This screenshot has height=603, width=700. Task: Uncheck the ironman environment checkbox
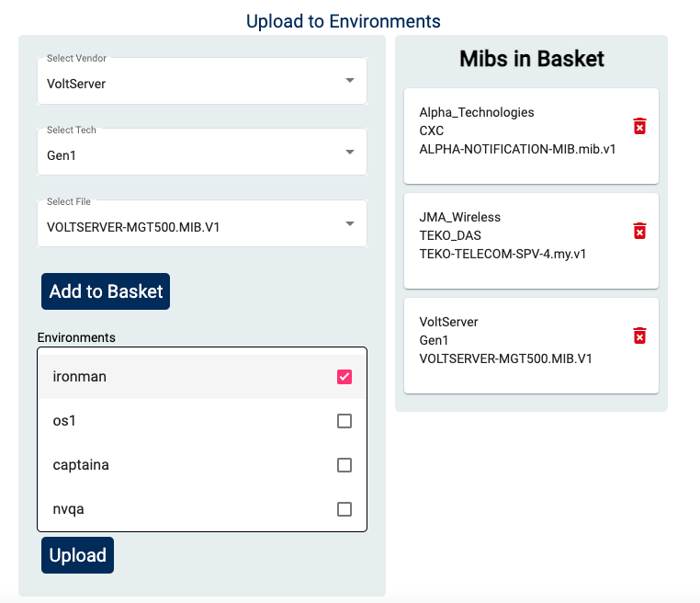[344, 377]
